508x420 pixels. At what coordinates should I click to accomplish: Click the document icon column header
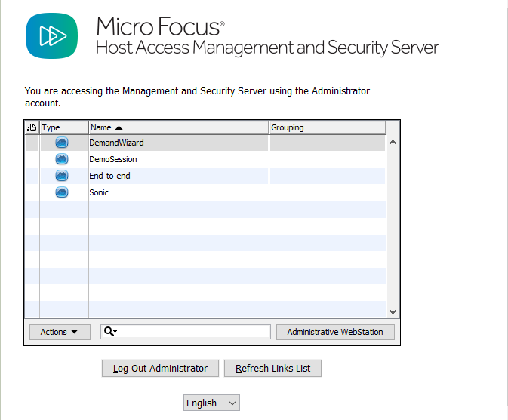[x=32, y=127]
